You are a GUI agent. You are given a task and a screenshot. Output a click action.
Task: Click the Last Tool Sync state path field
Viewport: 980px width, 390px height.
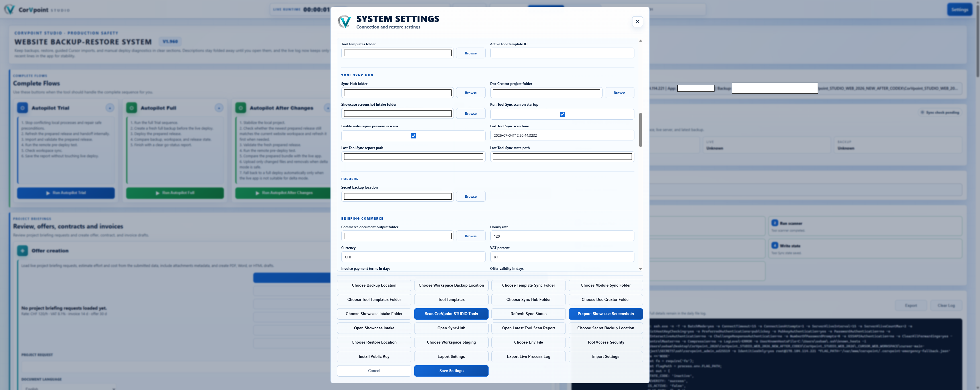pyautogui.click(x=562, y=157)
